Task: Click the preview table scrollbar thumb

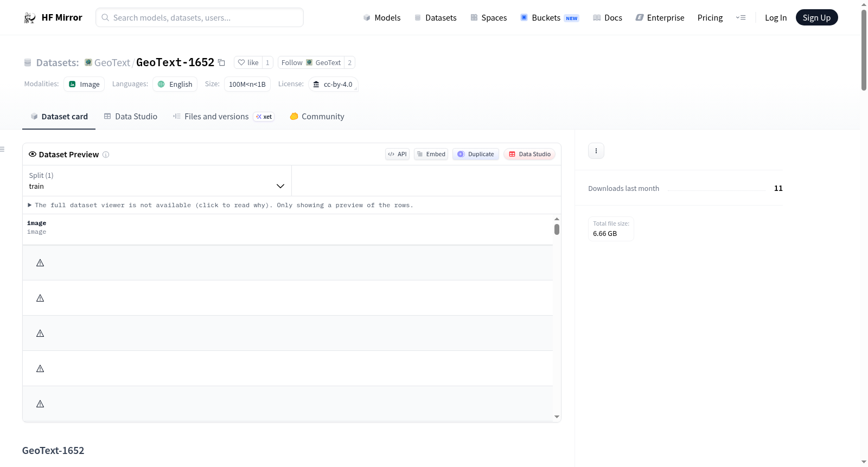Action: [x=557, y=229]
